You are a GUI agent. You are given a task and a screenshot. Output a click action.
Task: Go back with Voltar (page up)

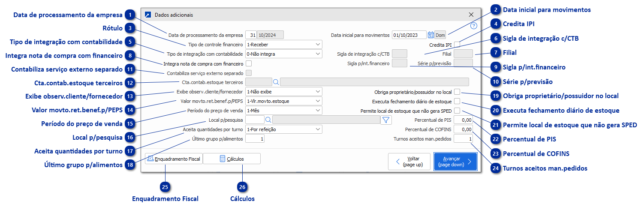409,162
